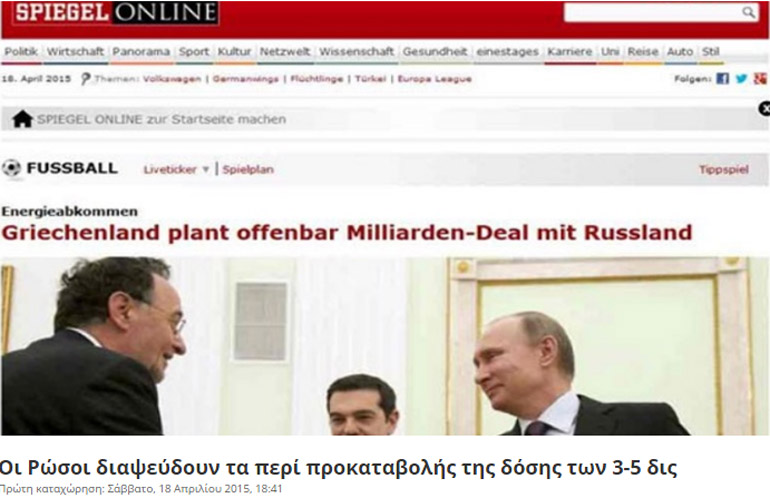
Task: Open the Spielplan link
Action: [x=248, y=169]
